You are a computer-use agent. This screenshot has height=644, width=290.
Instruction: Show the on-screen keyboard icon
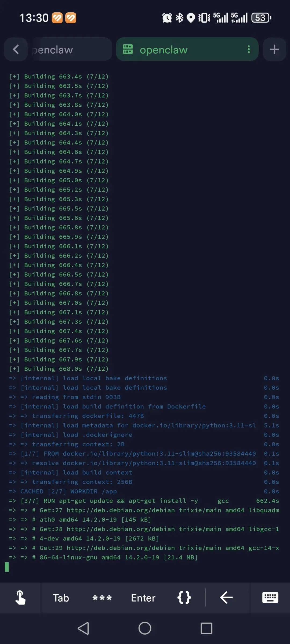[270, 598]
